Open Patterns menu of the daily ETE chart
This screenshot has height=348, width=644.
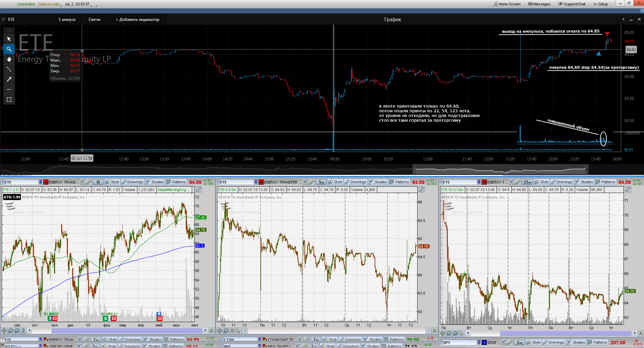176,182
